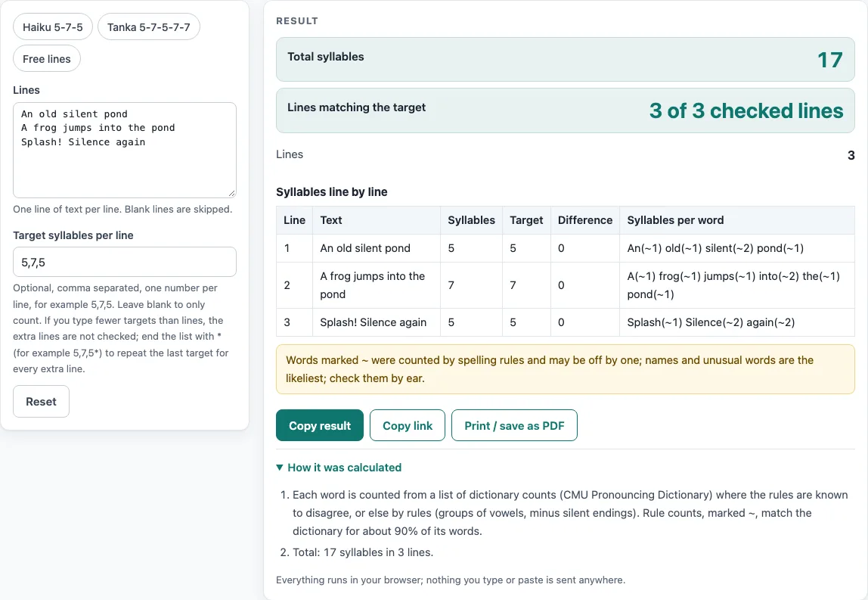Click the 'An old silent pond' table cell
This screenshot has width=868, height=600.
tap(377, 248)
